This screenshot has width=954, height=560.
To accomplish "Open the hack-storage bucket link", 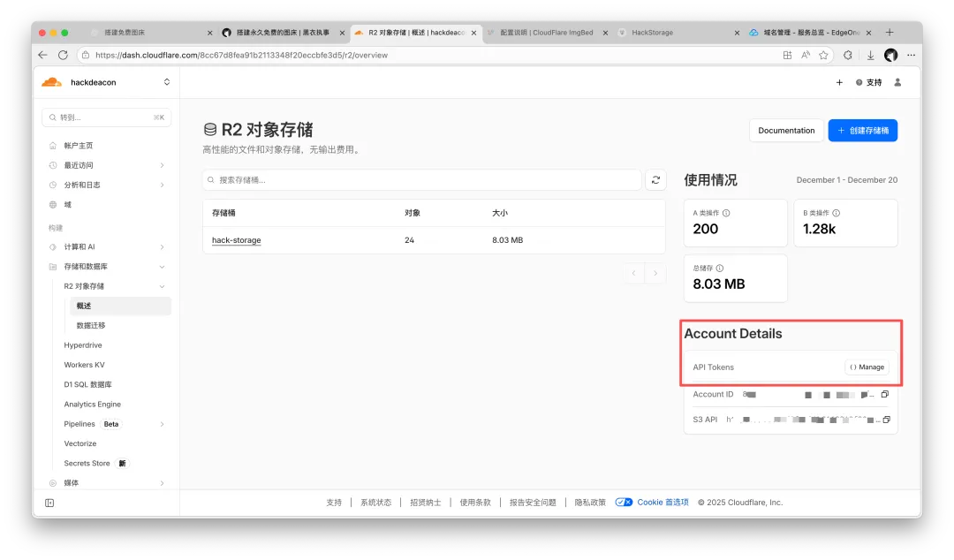I will (x=236, y=240).
